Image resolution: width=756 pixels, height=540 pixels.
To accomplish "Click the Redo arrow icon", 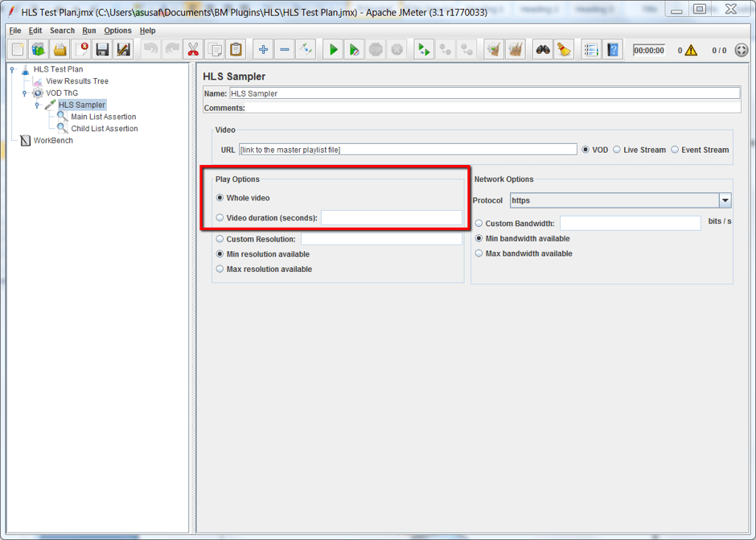I will point(172,50).
